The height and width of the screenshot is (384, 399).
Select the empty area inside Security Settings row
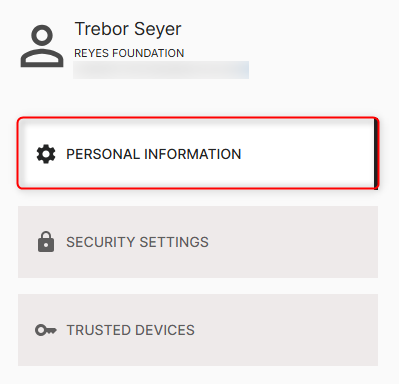click(x=293, y=242)
